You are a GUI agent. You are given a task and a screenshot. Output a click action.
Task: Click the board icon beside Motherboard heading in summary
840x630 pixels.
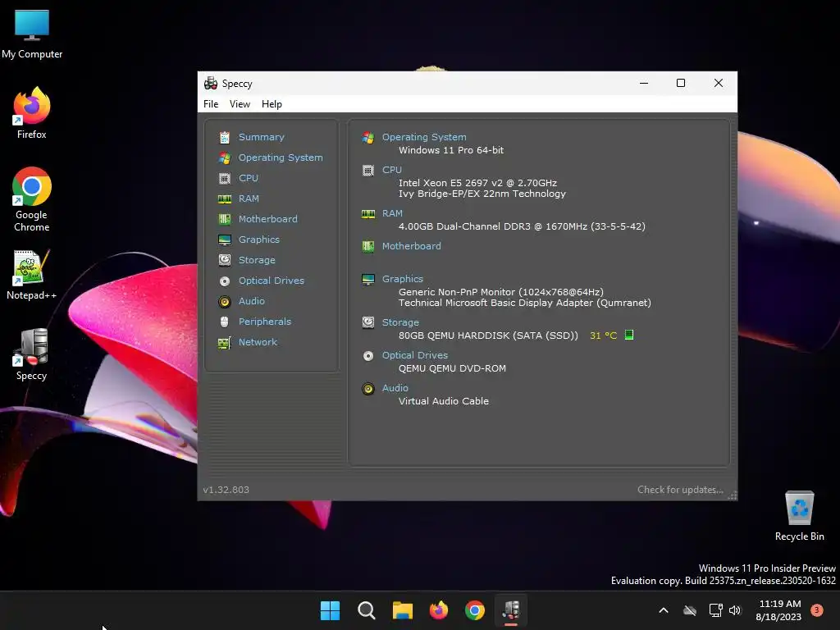pos(368,246)
